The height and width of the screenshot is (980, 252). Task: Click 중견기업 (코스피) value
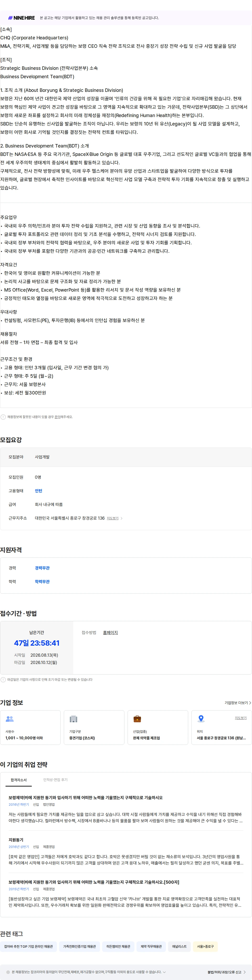[82, 738]
